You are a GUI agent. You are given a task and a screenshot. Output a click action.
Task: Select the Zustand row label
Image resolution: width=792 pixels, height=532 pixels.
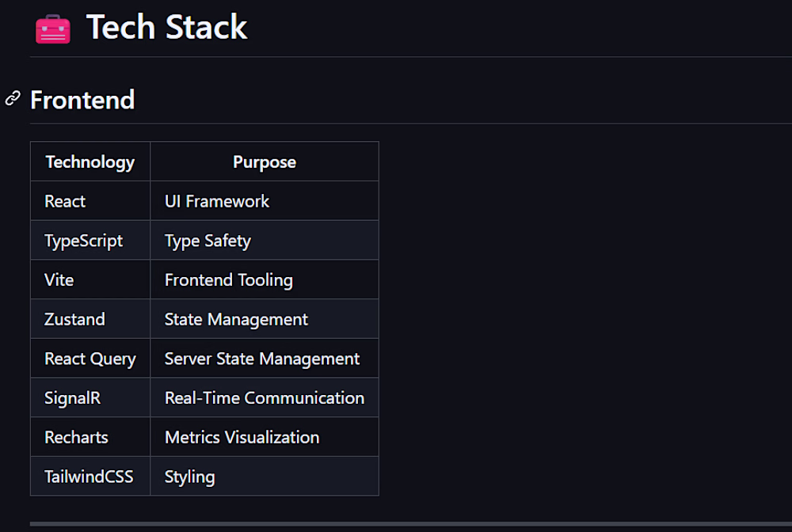tap(90, 319)
